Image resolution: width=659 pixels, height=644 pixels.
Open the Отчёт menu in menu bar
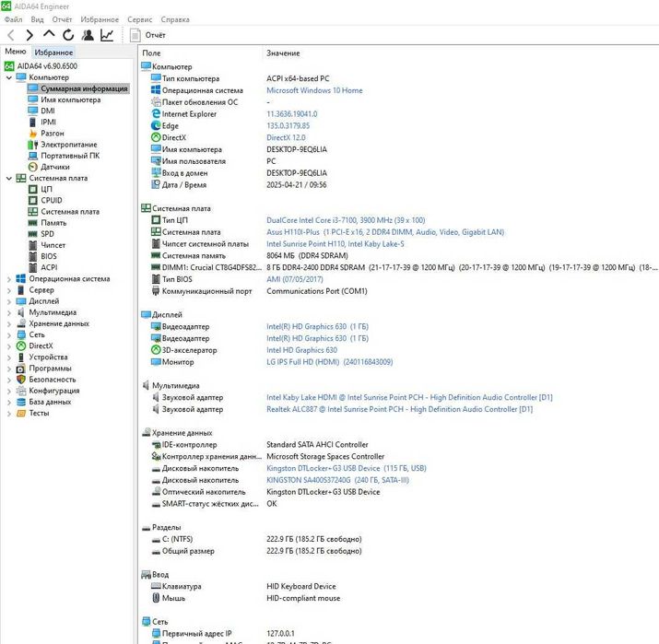[62, 19]
